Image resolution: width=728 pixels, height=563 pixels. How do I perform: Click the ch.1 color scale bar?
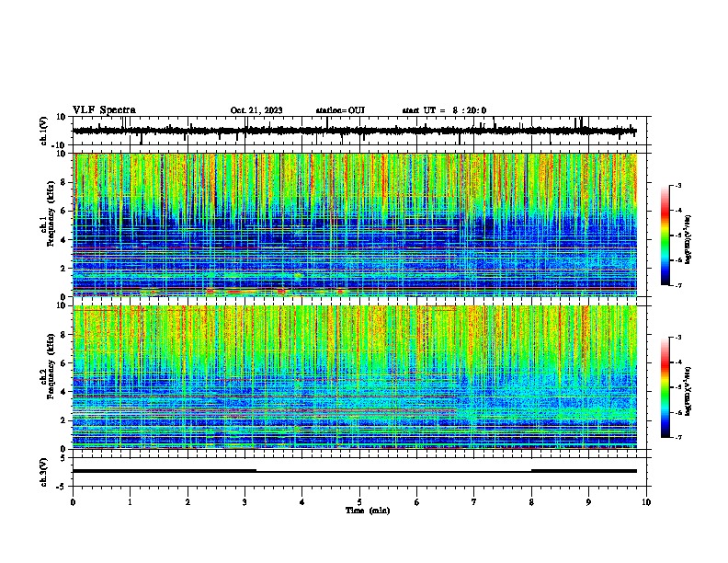click(665, 236)
